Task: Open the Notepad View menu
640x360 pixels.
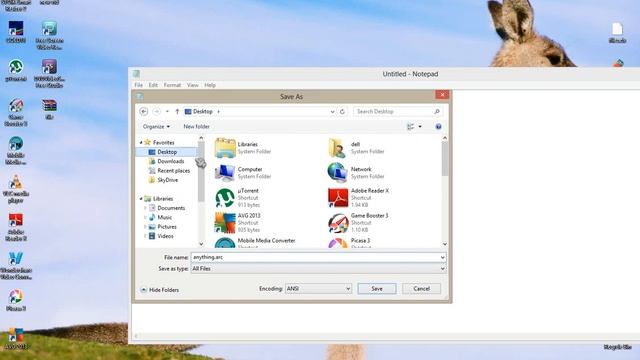Action: (193, 85)
